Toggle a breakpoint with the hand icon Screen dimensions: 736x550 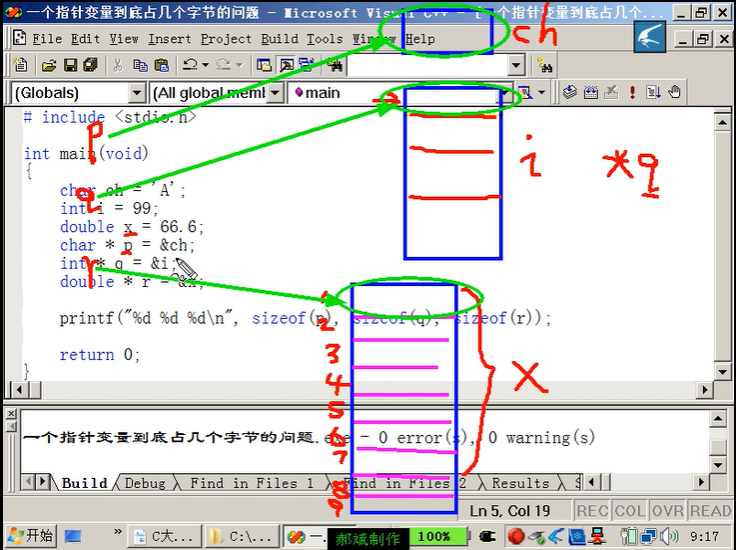[675, 92]
